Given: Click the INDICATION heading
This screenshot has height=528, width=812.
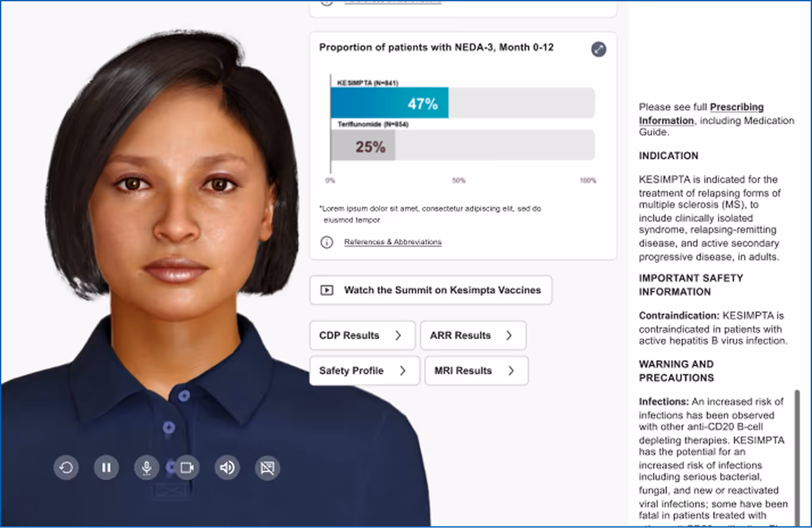Looking at the screenshot, I should pos(669,156).
